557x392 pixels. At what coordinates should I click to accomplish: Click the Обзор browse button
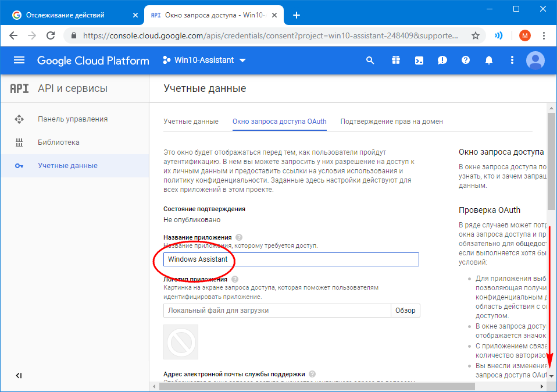(x=405, y=311)
